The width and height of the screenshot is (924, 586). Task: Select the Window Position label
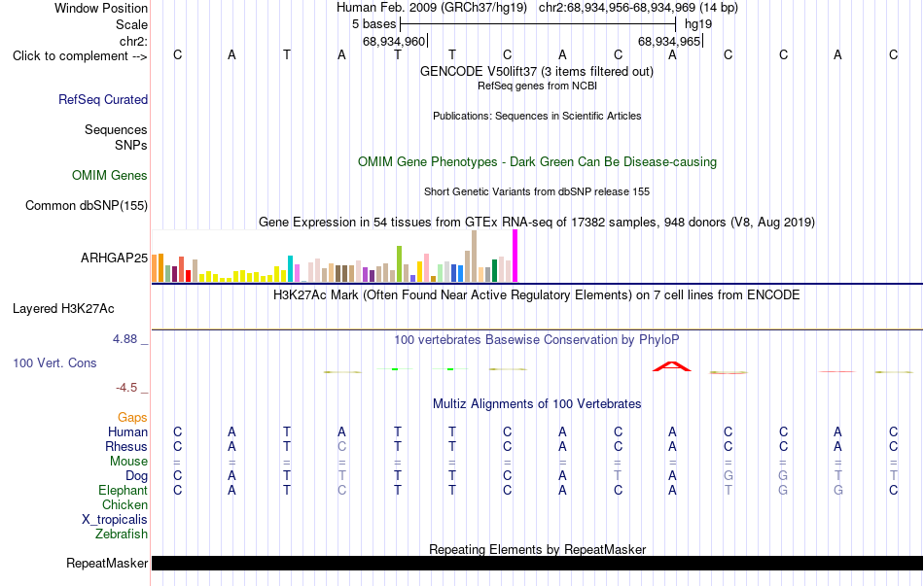tap(101, 8)
